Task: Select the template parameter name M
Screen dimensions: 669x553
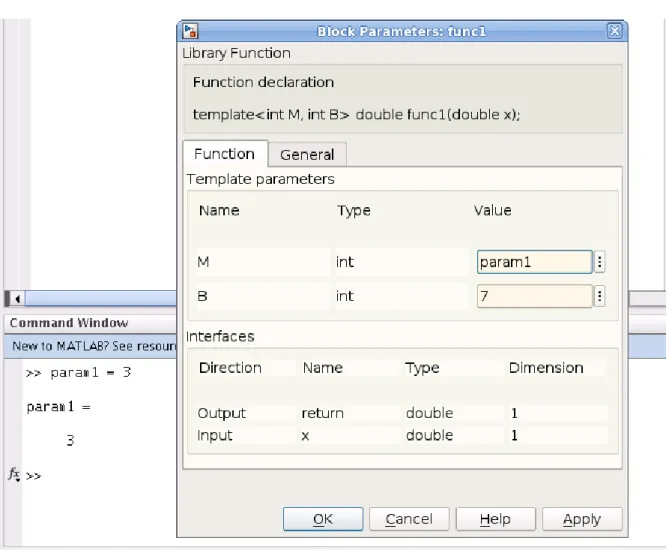Action: point(263,262)
